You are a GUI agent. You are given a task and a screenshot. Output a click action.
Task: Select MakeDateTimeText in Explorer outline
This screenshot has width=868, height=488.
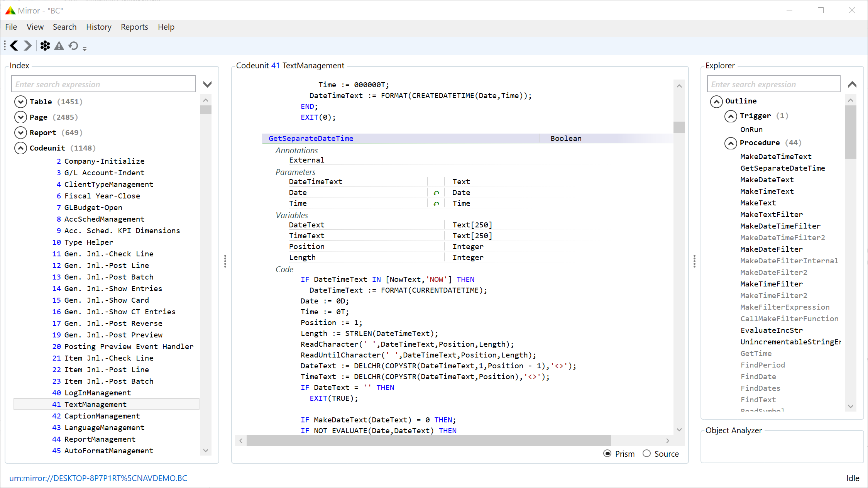point(776,157)
